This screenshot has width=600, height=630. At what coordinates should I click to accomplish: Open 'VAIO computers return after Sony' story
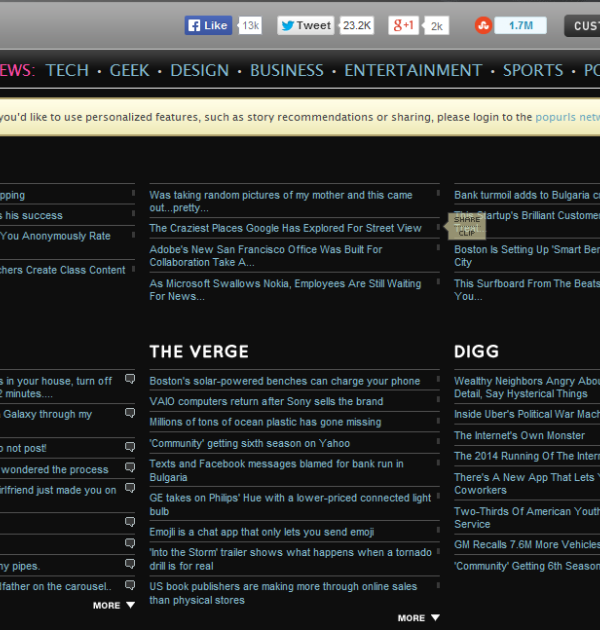pos(266,401)
